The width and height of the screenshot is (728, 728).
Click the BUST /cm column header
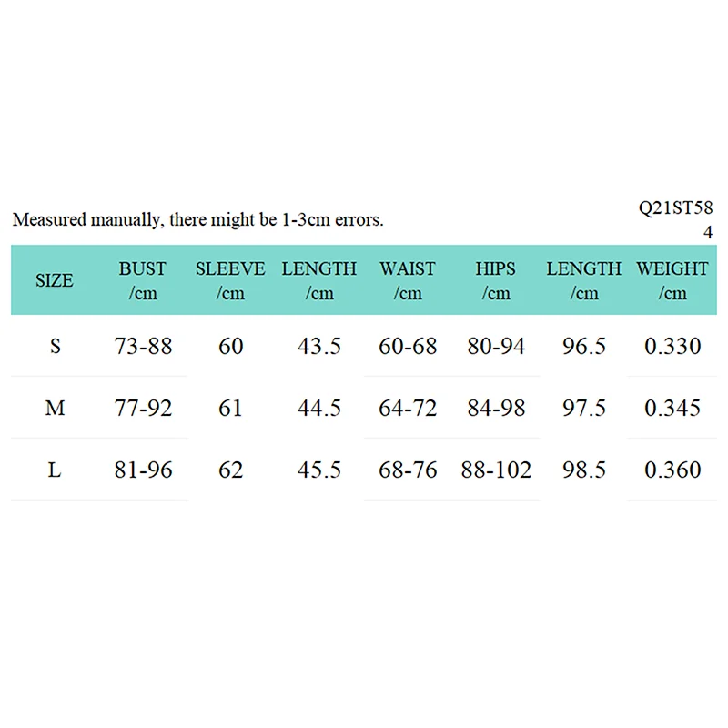143,280
